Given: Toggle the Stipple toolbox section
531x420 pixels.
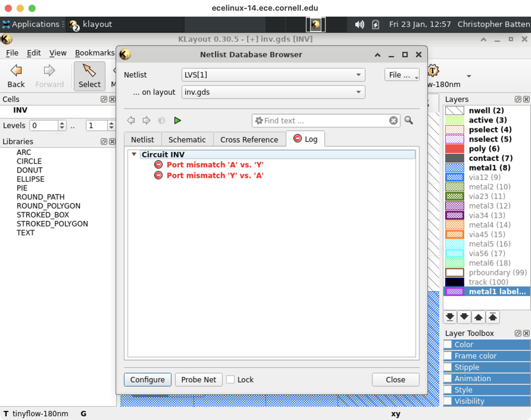Looking at the screenshot, I should (448, 367).
